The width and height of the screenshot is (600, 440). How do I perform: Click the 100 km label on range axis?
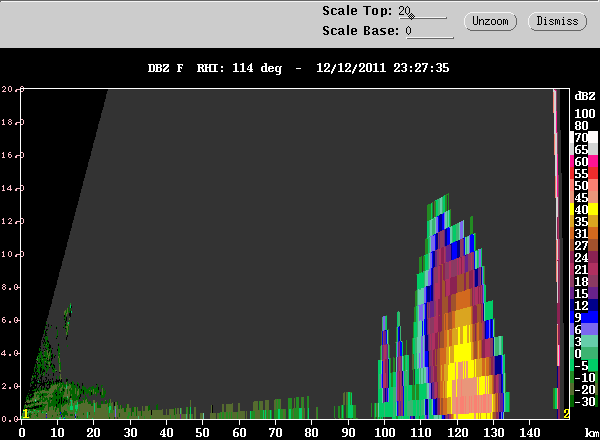(384, 433)
